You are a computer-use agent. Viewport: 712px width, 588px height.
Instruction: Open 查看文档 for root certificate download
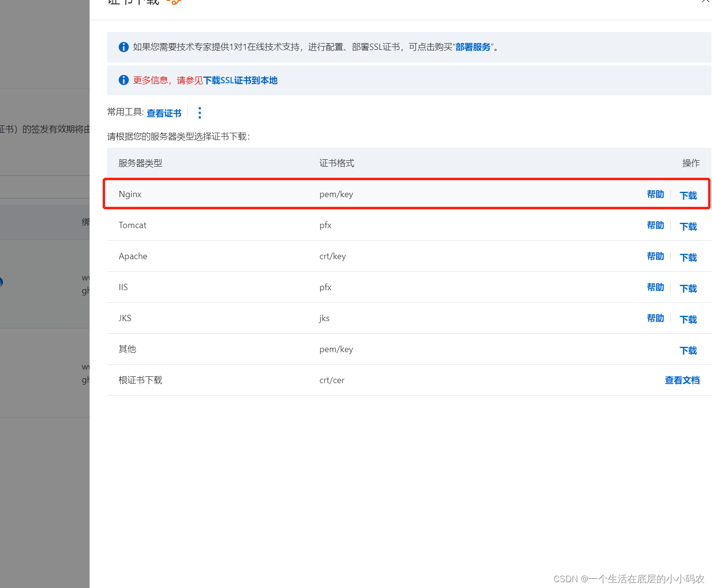tap(682, 380)
